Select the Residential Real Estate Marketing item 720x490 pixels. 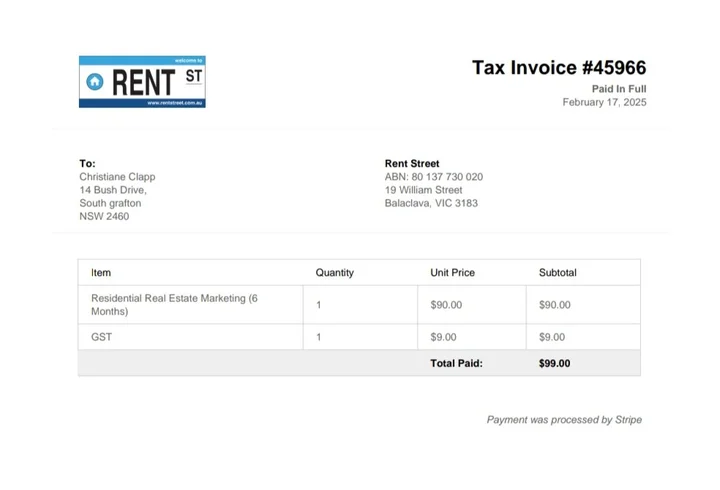(174, 304)
